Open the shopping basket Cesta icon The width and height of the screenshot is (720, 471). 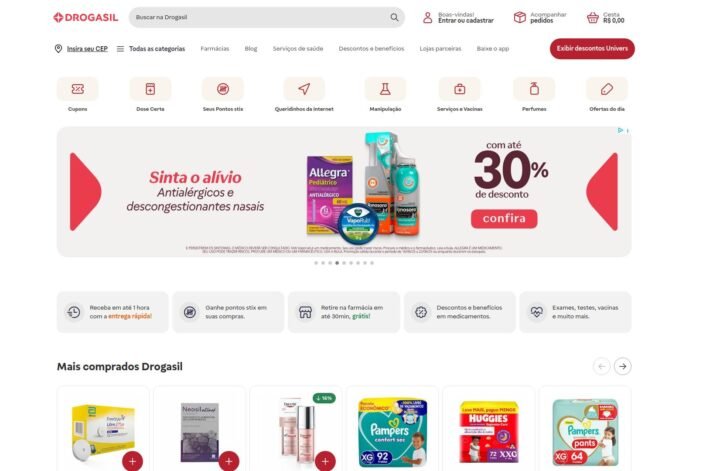[592, 18]
